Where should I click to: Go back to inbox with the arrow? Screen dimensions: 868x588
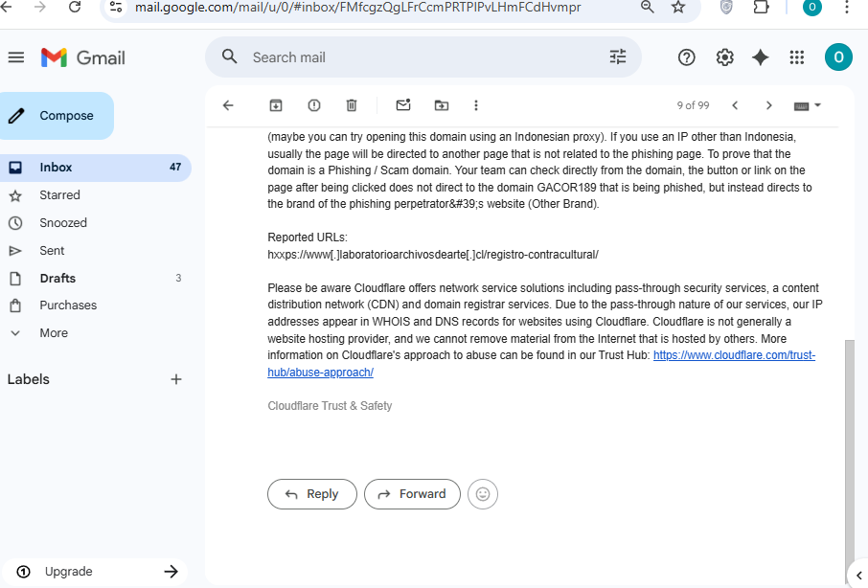pos(228,105)
